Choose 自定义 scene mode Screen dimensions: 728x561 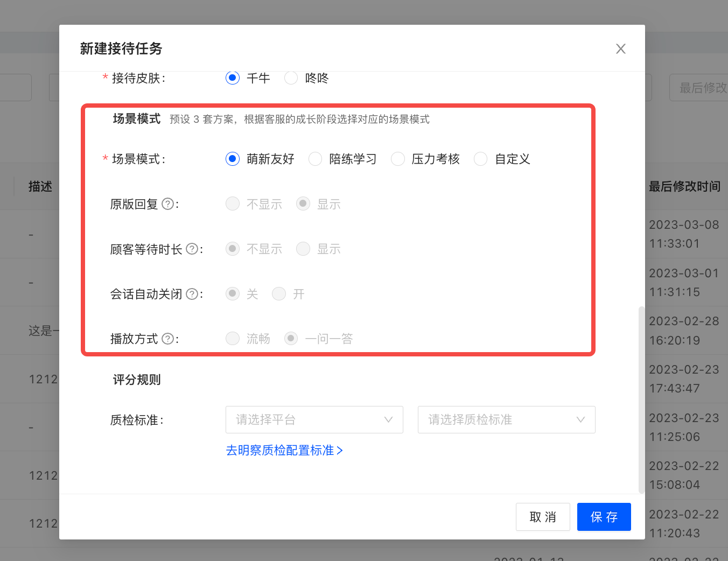(481, 159)
